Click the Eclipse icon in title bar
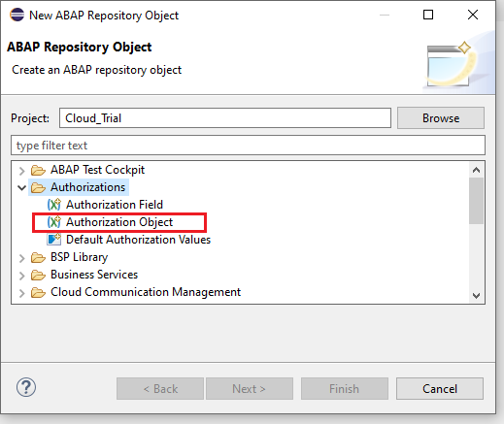The height and width of the screenshot is (424, 504). tap(17, 15)
